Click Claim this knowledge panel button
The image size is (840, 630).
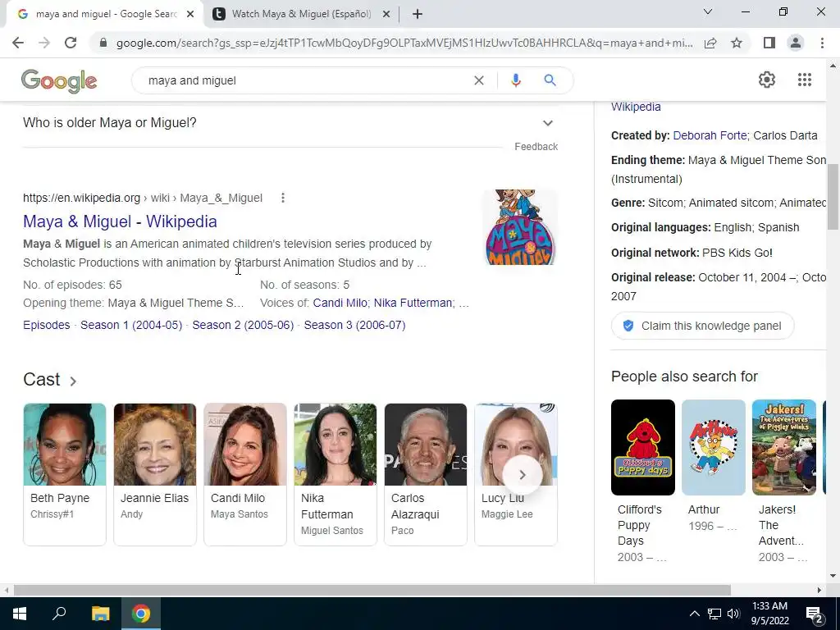(x=702, y=326)
